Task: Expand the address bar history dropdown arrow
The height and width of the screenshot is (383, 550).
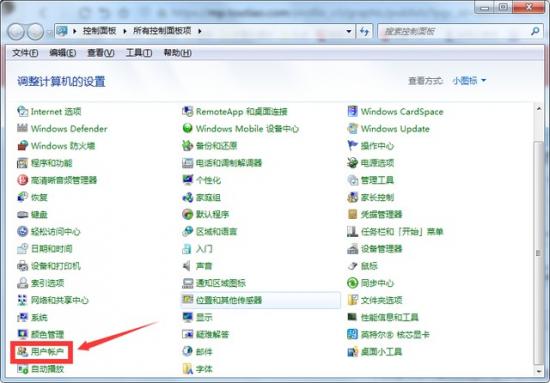Action: pyautogui.click(x=349, y=31)
